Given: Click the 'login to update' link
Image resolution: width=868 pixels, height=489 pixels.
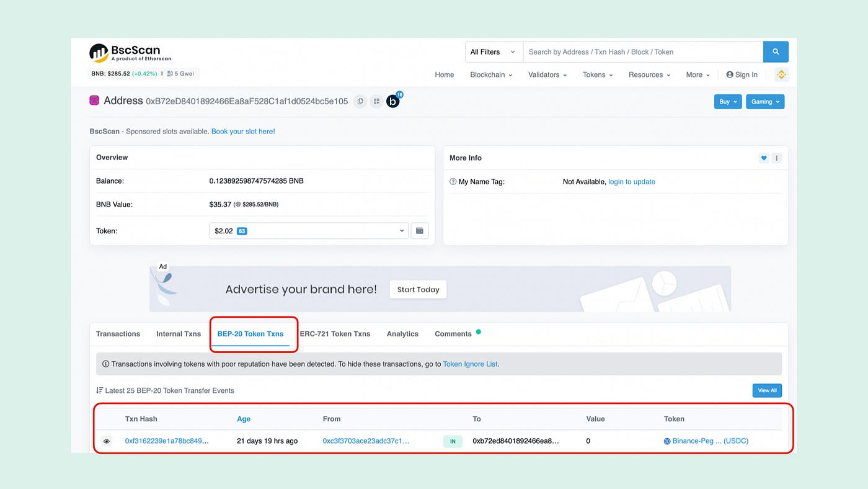Looking at the screenshot, I should coord(632,182).
